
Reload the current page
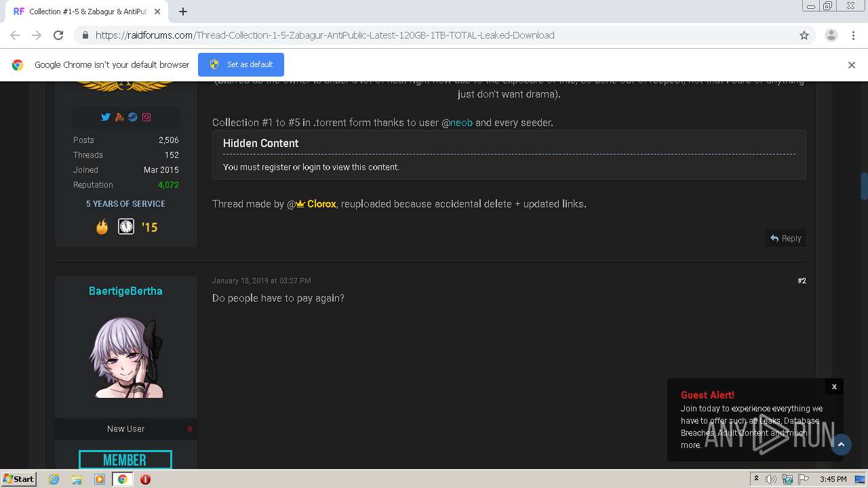pyautogui.click(x=58, y=35)
